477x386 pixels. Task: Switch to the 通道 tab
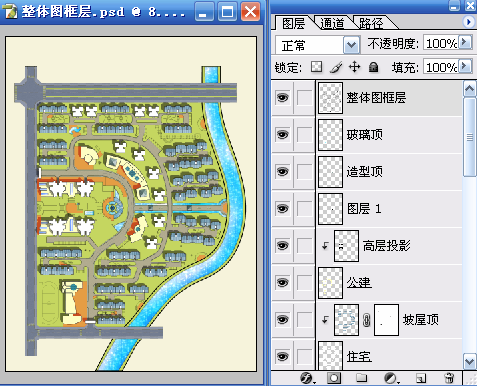[x=332, y=23]
